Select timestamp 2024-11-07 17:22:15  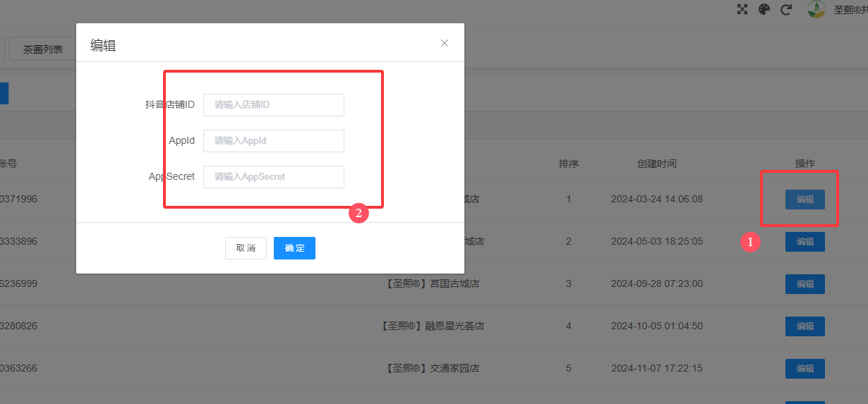657,369
